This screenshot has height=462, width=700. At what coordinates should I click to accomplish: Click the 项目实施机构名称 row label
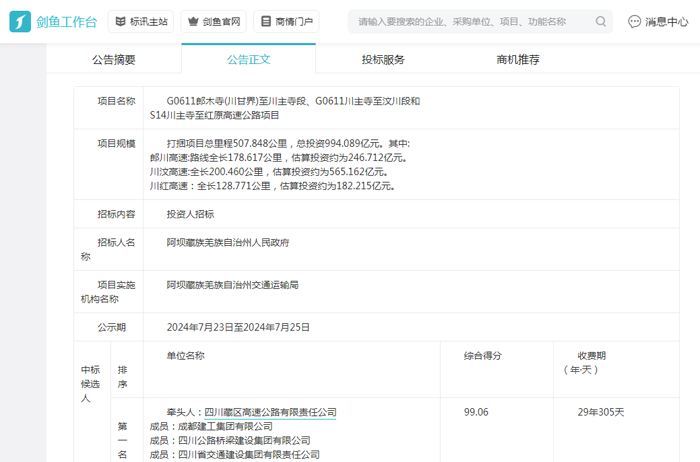point(108,292)
